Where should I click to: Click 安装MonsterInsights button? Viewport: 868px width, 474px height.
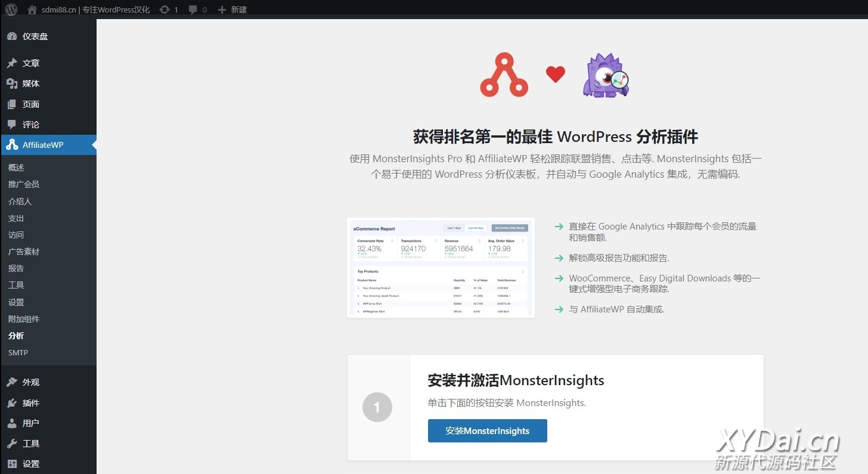click(487, 431)
